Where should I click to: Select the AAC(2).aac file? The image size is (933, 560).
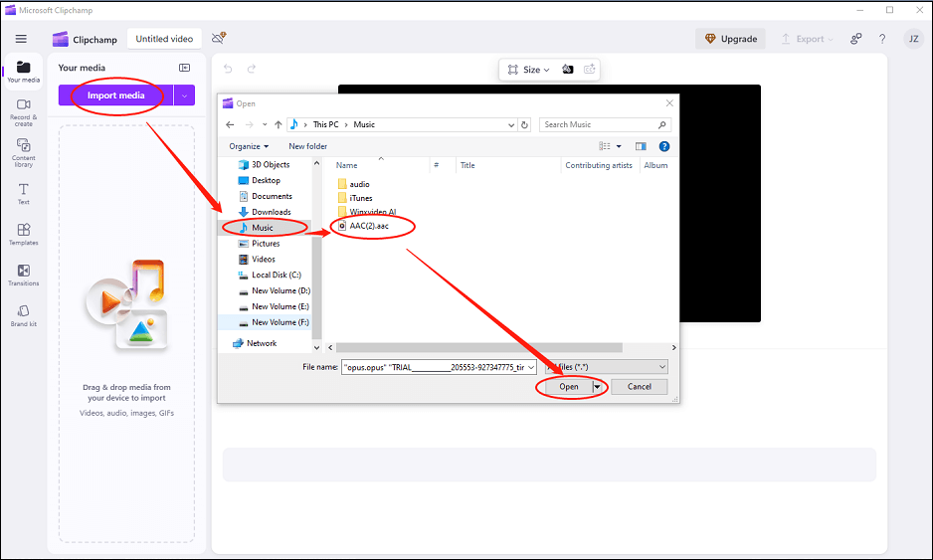click(363, 226)
